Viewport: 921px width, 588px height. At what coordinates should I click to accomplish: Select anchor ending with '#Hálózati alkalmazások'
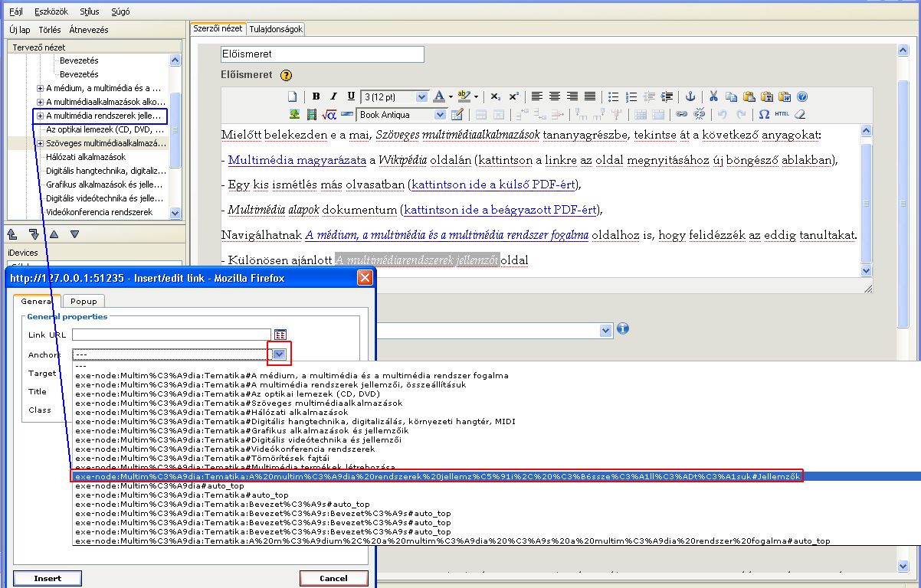[x=211, y=412]
